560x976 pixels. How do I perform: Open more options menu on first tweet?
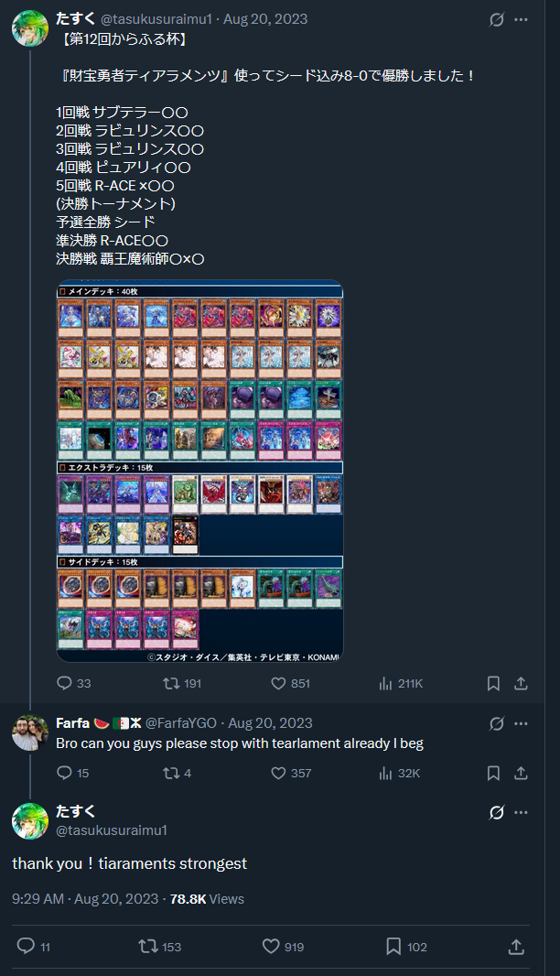[x=521, y=20]
